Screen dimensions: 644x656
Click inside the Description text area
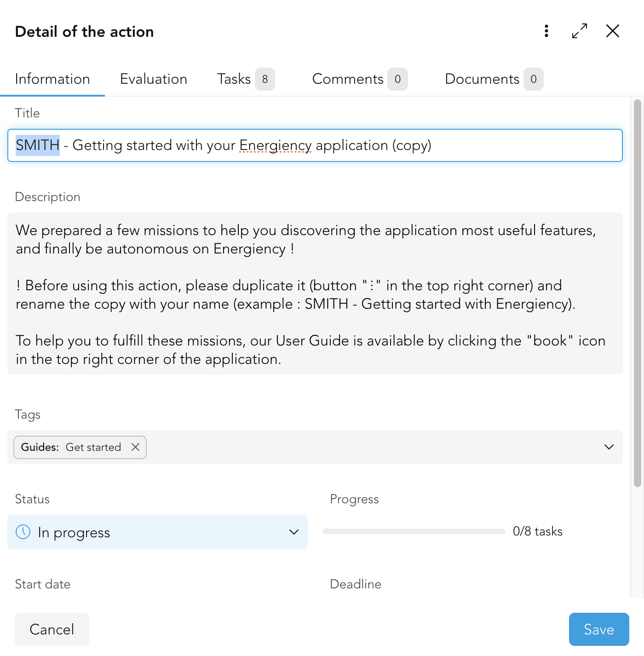(315, 293)
